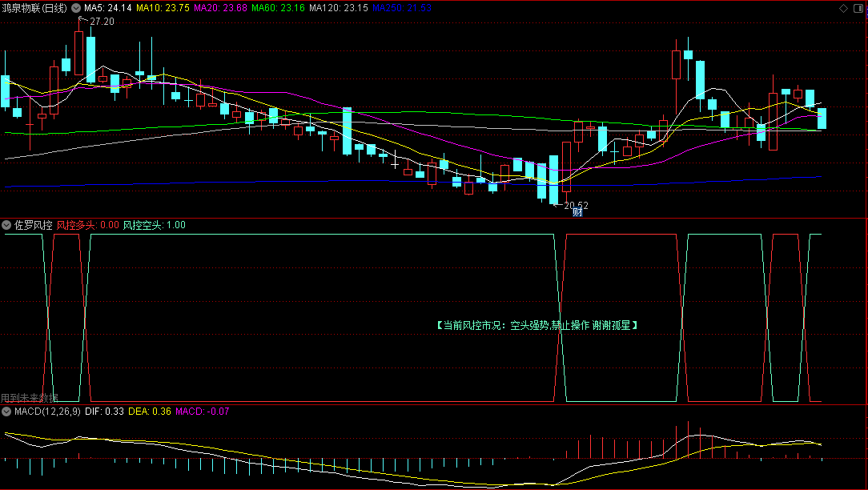Click the diamond icon at top right
This screenshot has width=868, height=490.
coord(844,8)
